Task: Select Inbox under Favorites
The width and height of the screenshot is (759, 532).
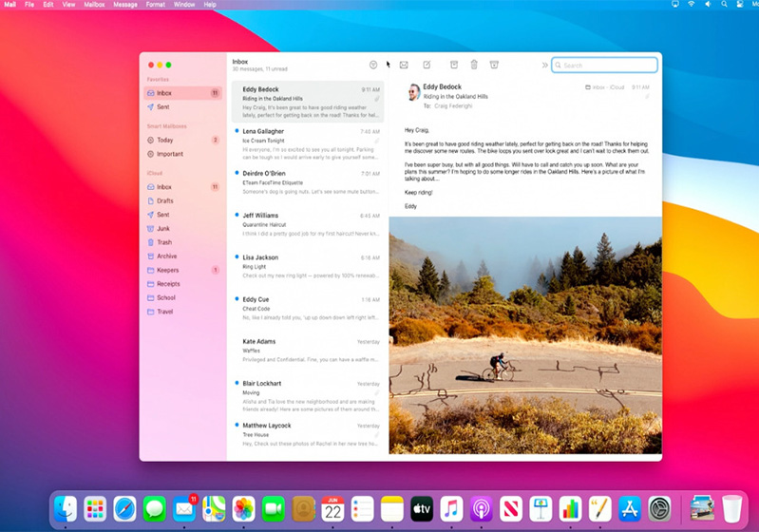Action: tap(183, 93)
